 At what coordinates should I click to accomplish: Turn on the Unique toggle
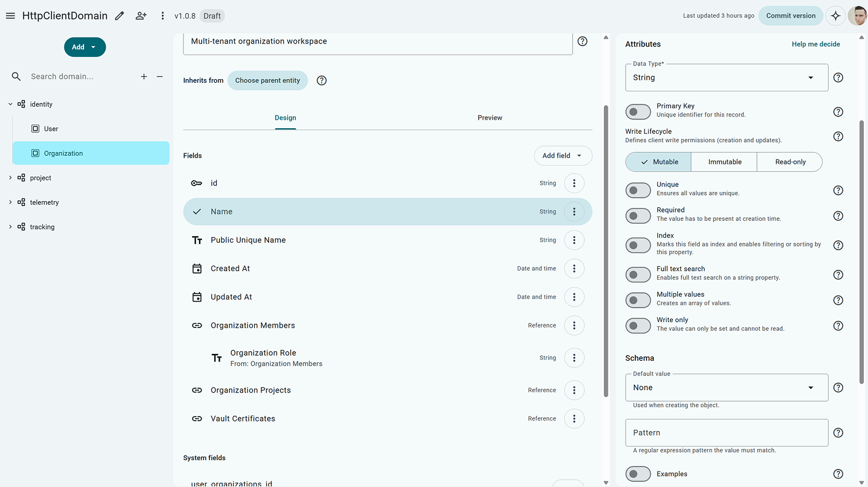(x=638, y=190)
